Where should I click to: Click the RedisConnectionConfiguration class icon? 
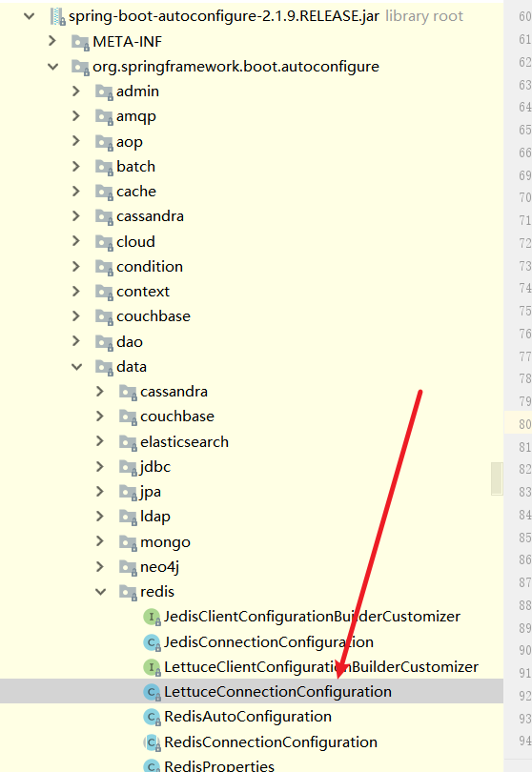[152, 742]
